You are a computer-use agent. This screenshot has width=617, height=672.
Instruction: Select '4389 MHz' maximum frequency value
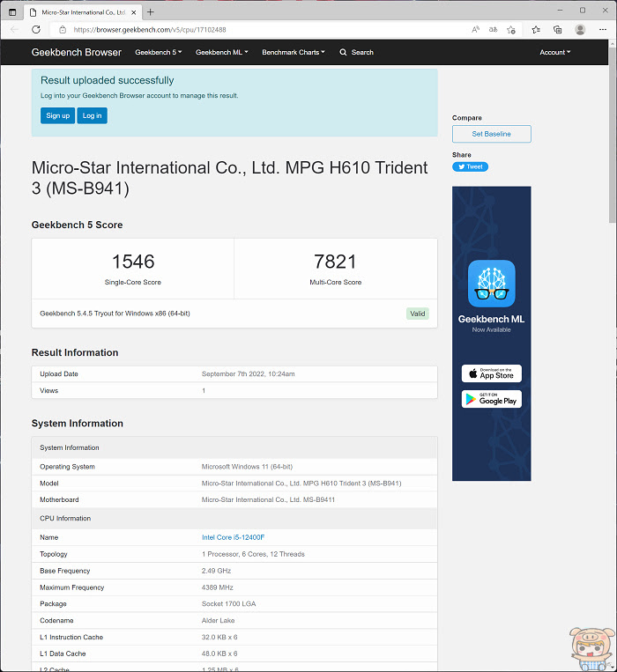[x=218, y=587]
